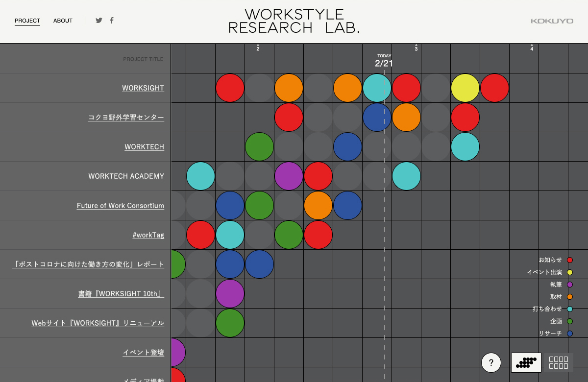Open the「ポストコロナに向けた働き方の変化」レポート link
588x382 pixels.
point(88,264)
